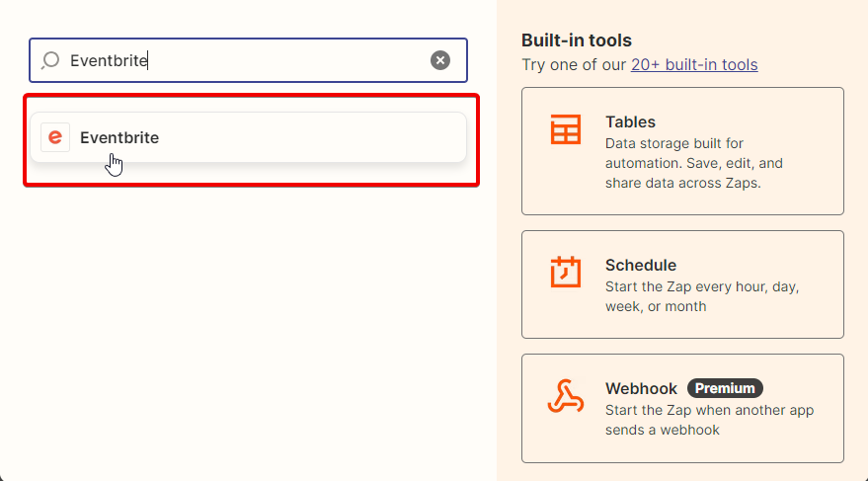Click the Built-in tools heading

point(577,40)
